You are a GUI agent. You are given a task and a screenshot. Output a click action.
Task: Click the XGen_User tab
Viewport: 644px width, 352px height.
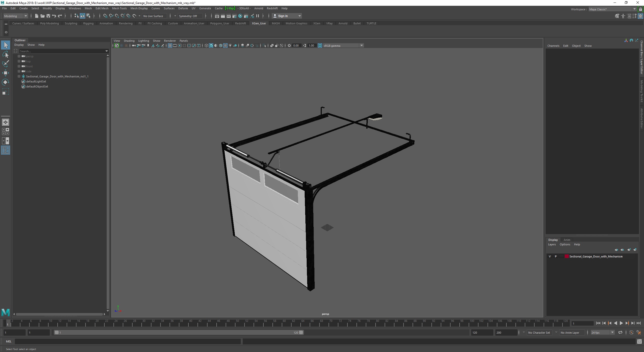tap(259, 23)
